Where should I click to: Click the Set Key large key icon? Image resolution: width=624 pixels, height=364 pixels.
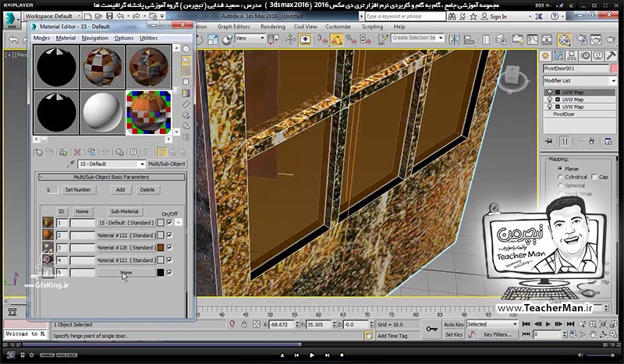[432, 329]
